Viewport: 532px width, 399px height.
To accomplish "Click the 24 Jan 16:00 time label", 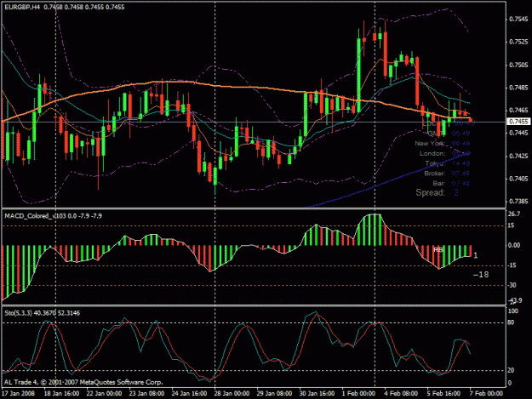I will (189, 394).
